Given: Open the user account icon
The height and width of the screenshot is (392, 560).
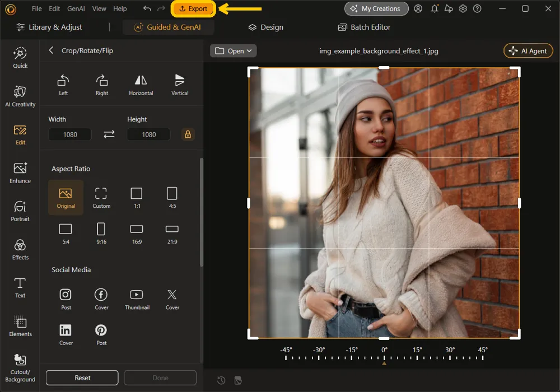Looking at the screenshot, I should [418, 8].
